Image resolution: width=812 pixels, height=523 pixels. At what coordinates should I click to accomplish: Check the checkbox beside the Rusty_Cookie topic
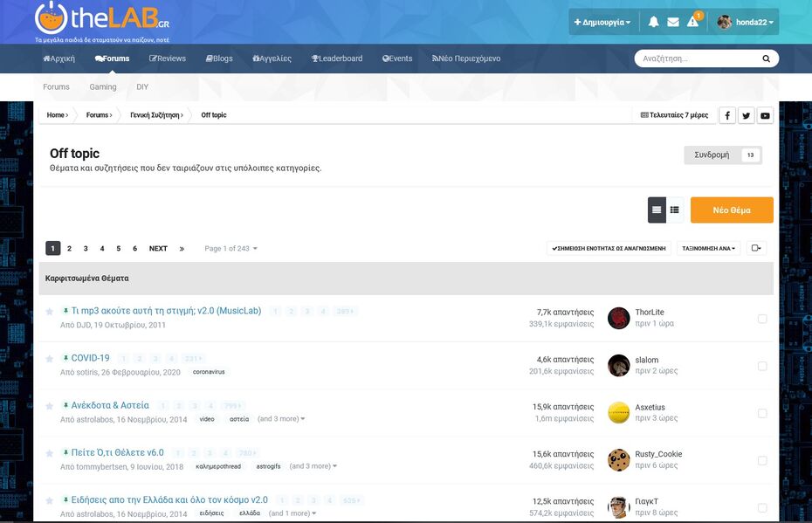click(762, 459)
